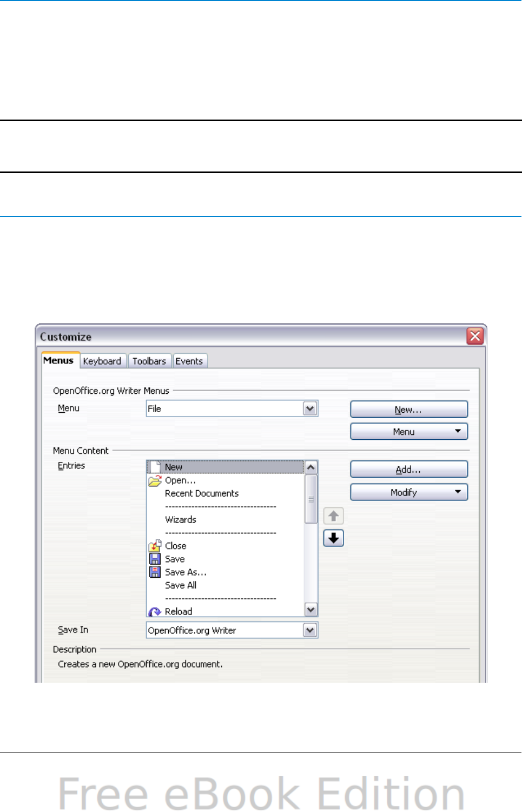
Task: Move entry down with the down arrow
Action: coord(334,538)
